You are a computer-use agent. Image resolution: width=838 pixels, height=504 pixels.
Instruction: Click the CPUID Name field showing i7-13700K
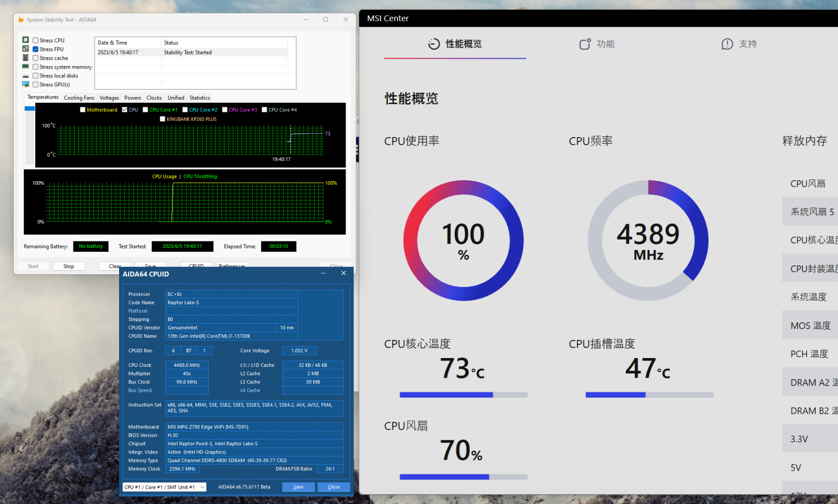coord(231,336)
